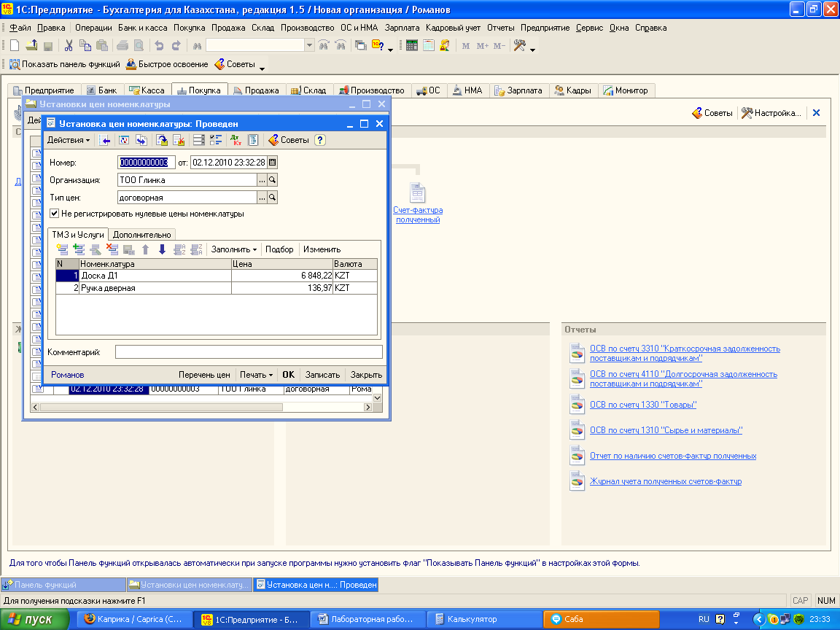Click the Find binoculars icon

pos(197,45)
